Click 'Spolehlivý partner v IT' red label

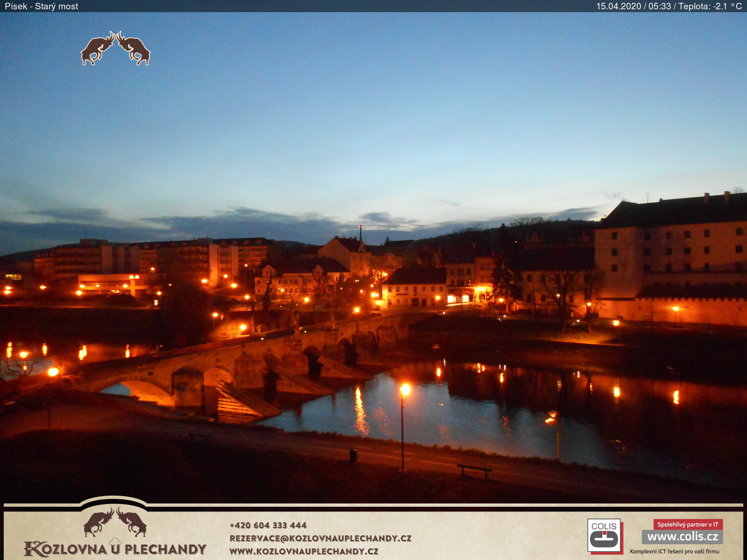(688, 525)
